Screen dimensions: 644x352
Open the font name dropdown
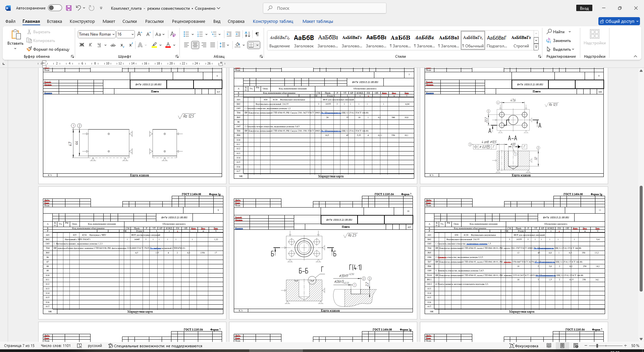coord(113,34)
